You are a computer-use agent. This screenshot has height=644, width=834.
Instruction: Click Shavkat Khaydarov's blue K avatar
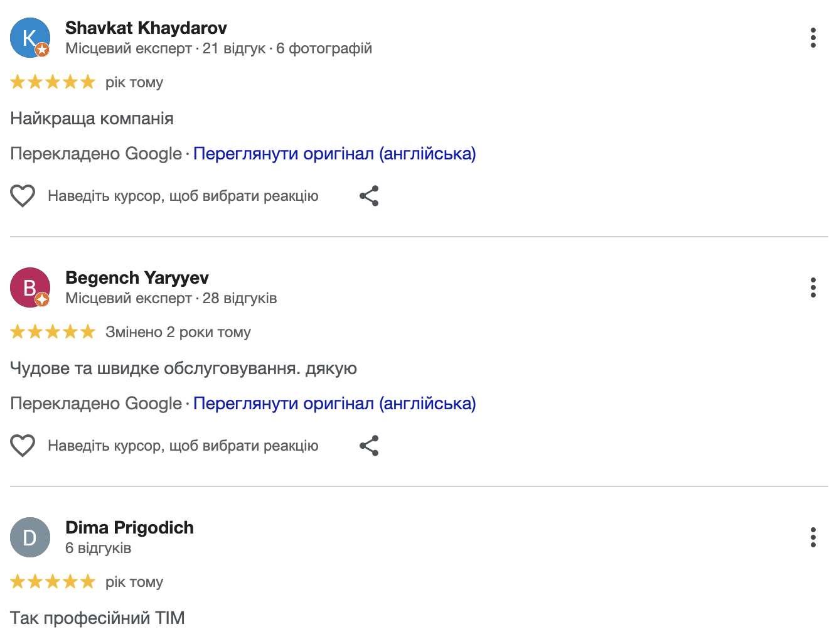tap(29, 38)
